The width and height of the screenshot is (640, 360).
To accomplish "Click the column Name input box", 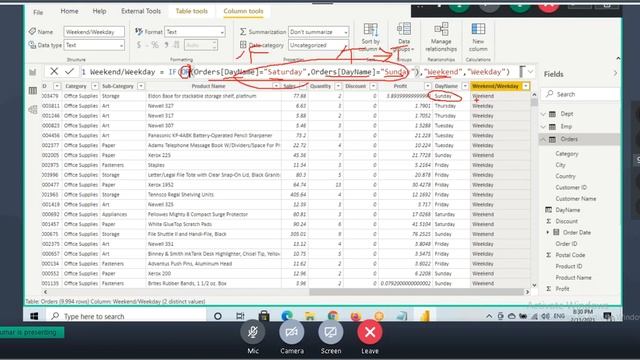I will point(94,32).
